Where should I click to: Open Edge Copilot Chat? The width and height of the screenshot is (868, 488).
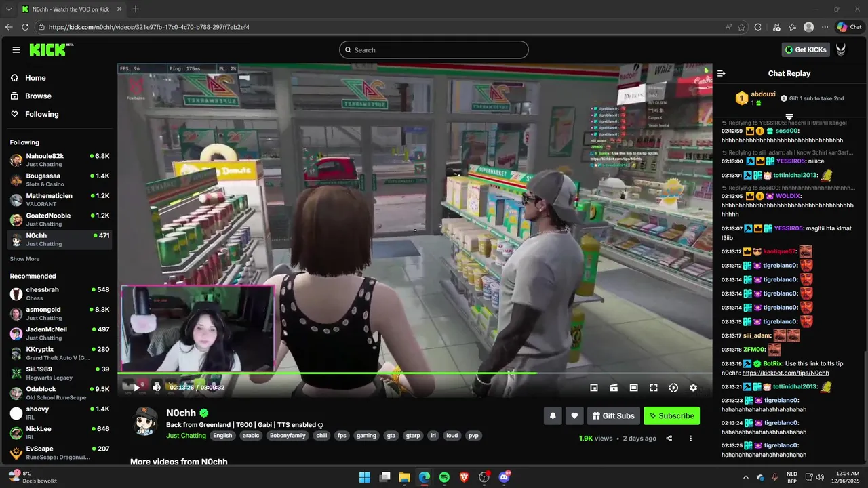tap(849, 27)
